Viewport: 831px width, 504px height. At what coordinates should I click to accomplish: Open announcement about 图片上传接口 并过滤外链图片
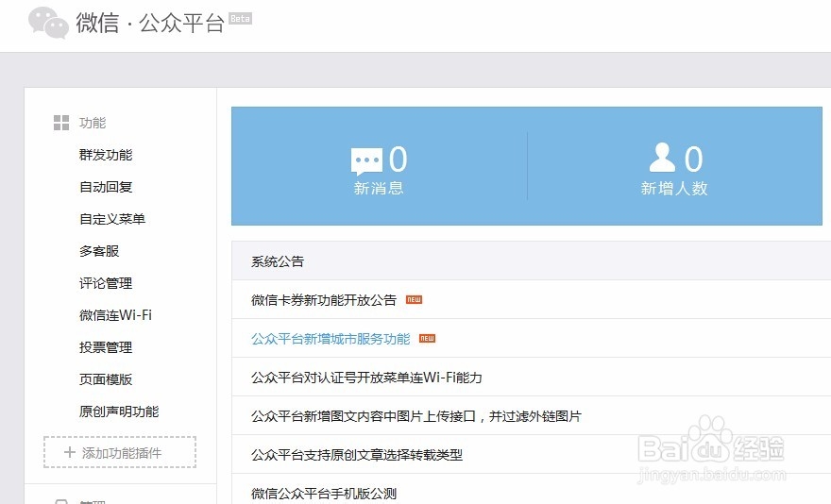[x=416, y=416]
